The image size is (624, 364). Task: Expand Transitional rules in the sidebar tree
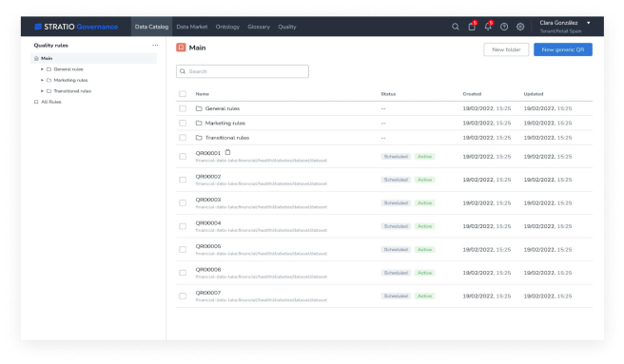coord(42,91)
